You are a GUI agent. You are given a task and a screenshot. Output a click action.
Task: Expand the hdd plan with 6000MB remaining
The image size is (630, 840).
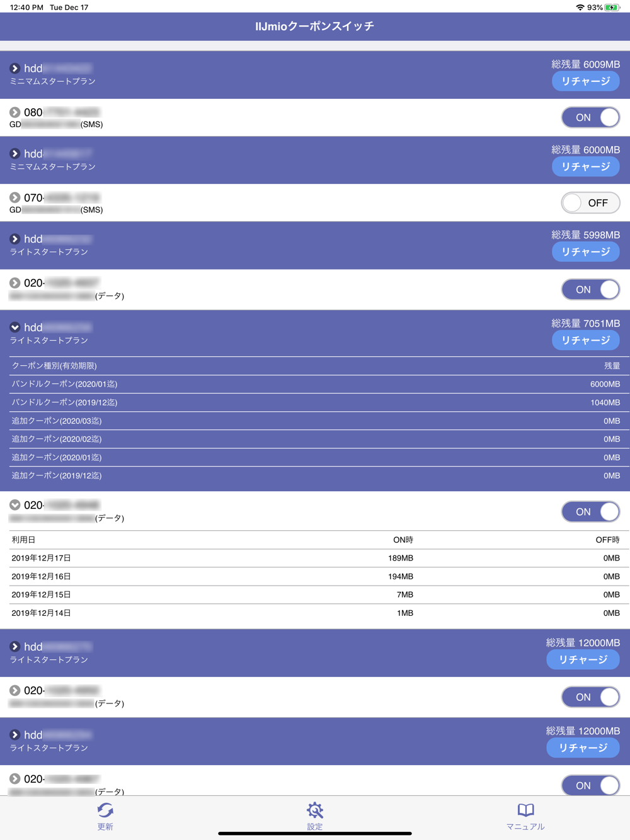(x=14, y=154)
